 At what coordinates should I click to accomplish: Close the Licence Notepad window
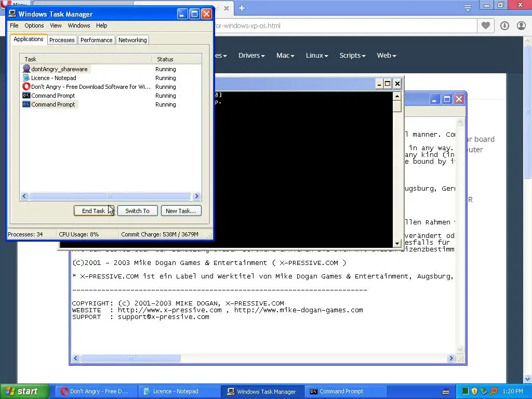(459, 99)
